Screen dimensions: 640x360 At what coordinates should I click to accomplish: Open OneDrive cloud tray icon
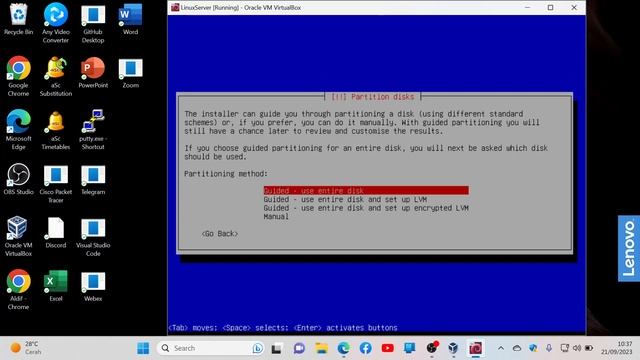(x=517, y=348)
